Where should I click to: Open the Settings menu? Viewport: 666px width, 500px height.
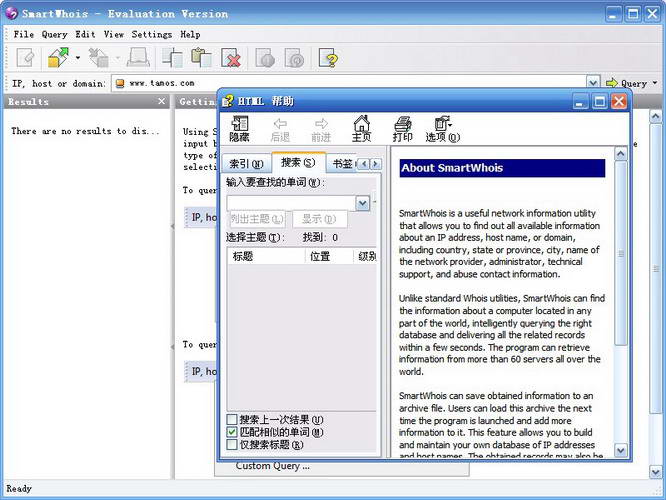pos(152,34)
